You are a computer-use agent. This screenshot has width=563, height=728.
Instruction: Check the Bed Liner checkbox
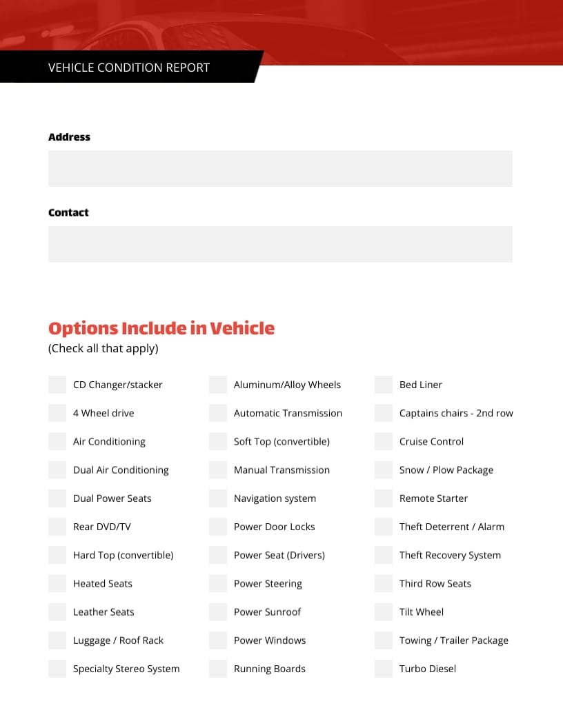tap(384, 385)
